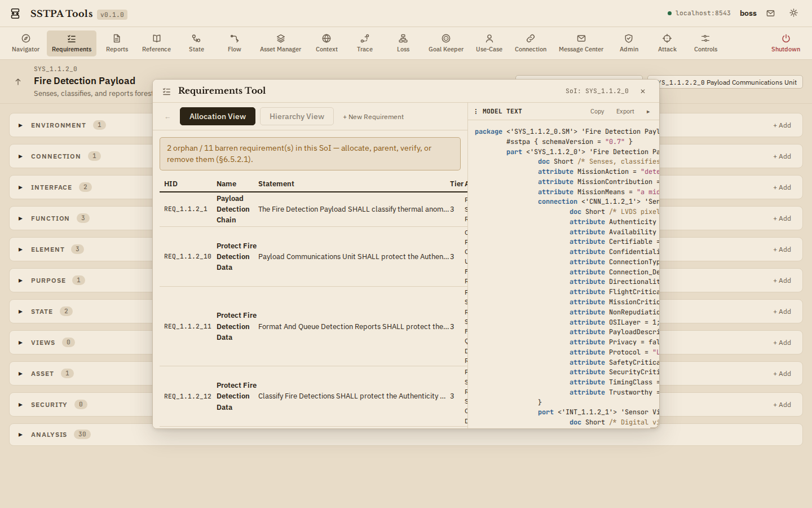The height and width of the screenshot is (508, 812).
Task: Add item to STATE row
Action: 782,312
